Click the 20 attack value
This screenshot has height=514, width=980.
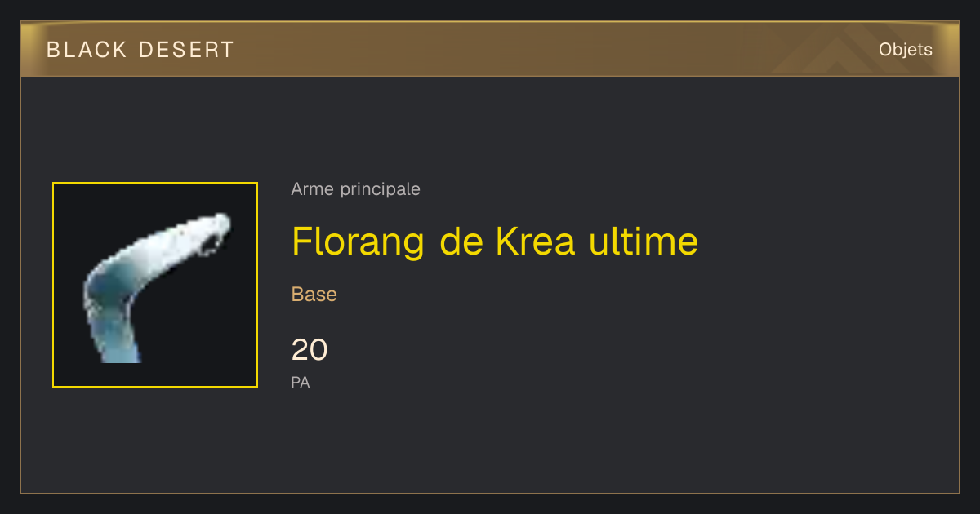point(310,350)
